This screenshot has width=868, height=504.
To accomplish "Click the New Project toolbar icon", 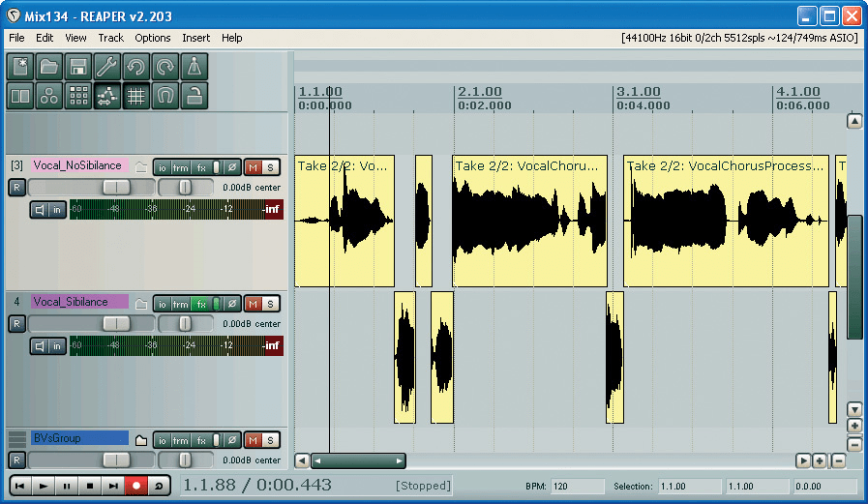I will [20, 67].
